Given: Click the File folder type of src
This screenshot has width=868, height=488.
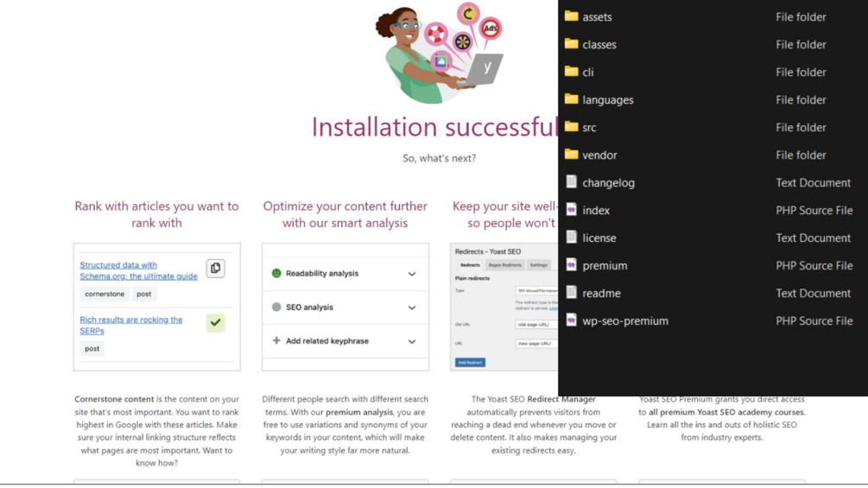Looking at the screenshot, I should (x=801, y=127).
